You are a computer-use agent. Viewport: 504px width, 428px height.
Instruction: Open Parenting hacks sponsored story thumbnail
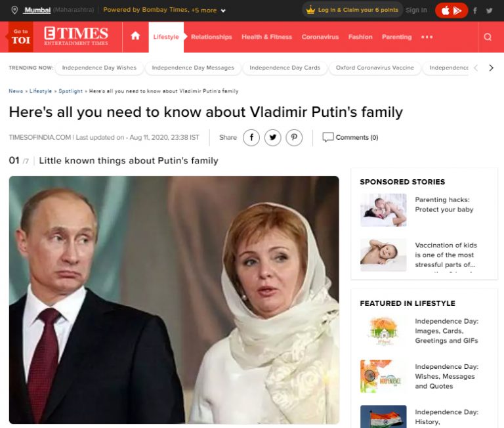pyautogui.click(x=383, y=210)
